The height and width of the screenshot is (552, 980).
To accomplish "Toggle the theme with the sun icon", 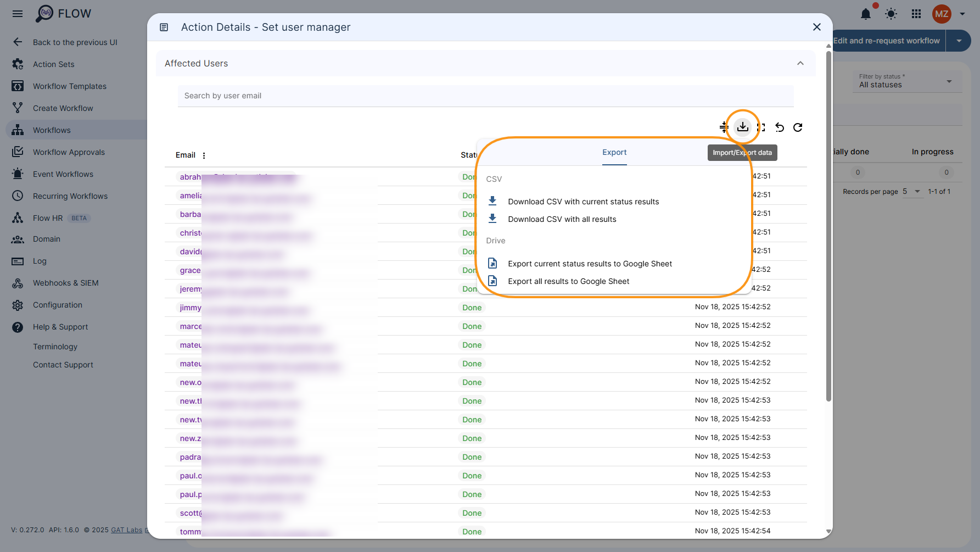I will tap(891, 14).
